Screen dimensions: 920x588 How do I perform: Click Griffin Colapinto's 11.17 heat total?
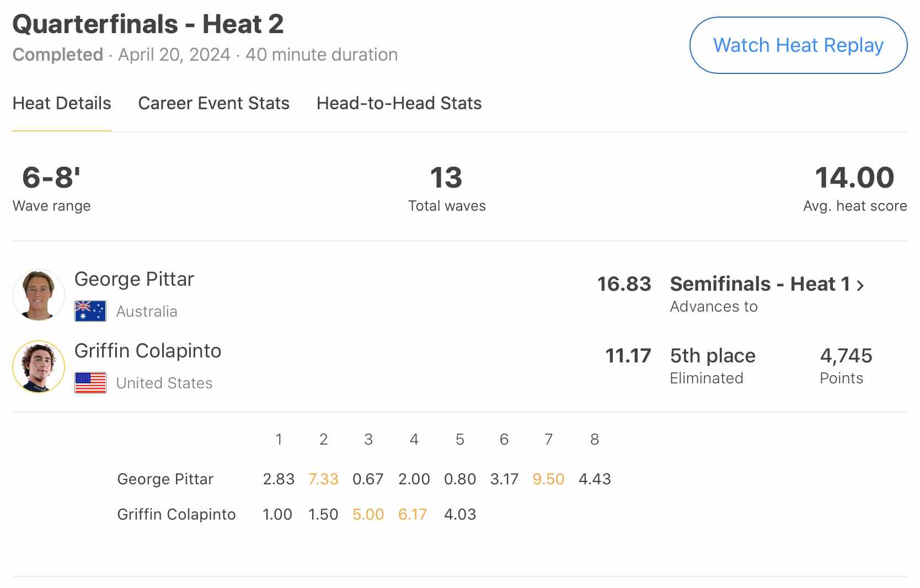pyautogui.click(x=628, y=356)
